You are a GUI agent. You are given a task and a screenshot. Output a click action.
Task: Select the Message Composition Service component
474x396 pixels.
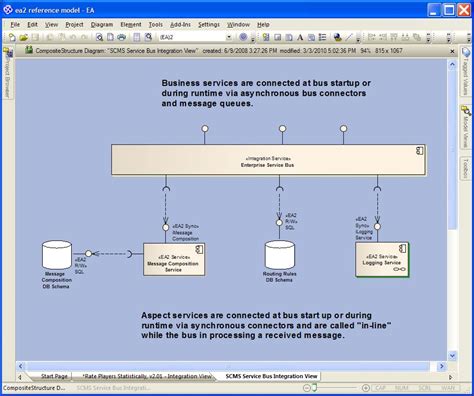coord(174,259)
